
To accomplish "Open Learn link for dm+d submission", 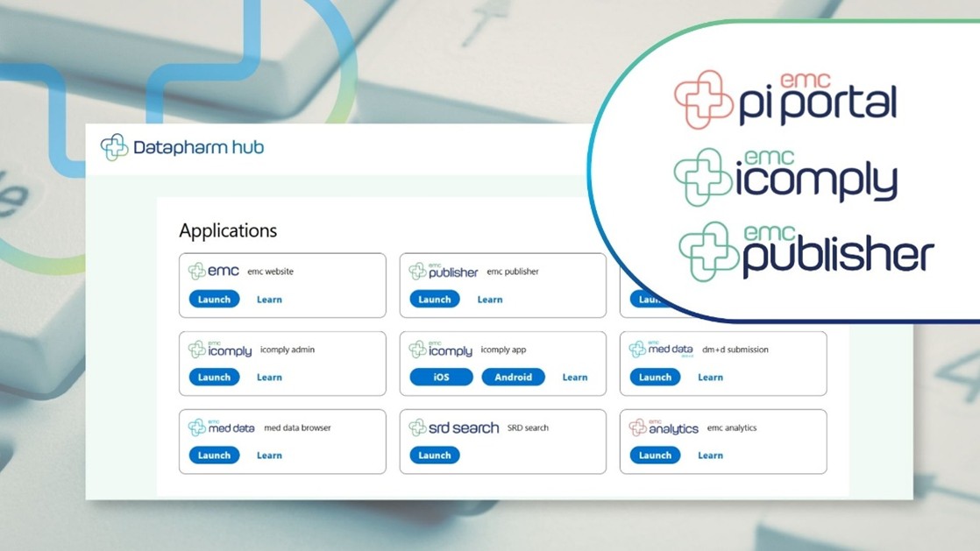I will coord(710,378).
